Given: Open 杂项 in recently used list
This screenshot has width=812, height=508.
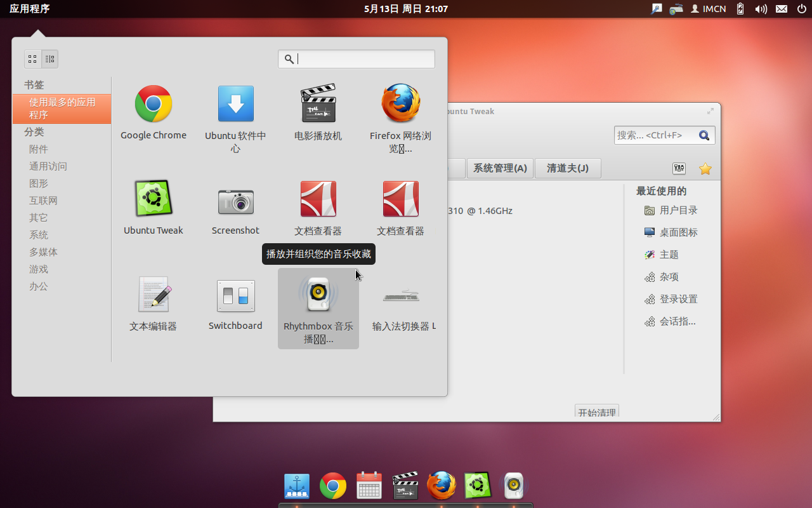Looking at the screenshot, I should tap(662, 277).
